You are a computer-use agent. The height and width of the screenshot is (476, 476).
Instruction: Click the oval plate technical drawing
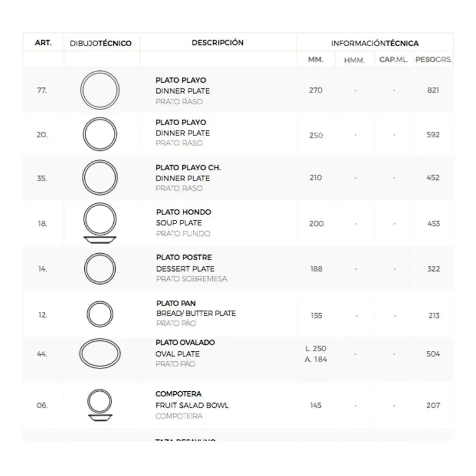tap(100, 354)
